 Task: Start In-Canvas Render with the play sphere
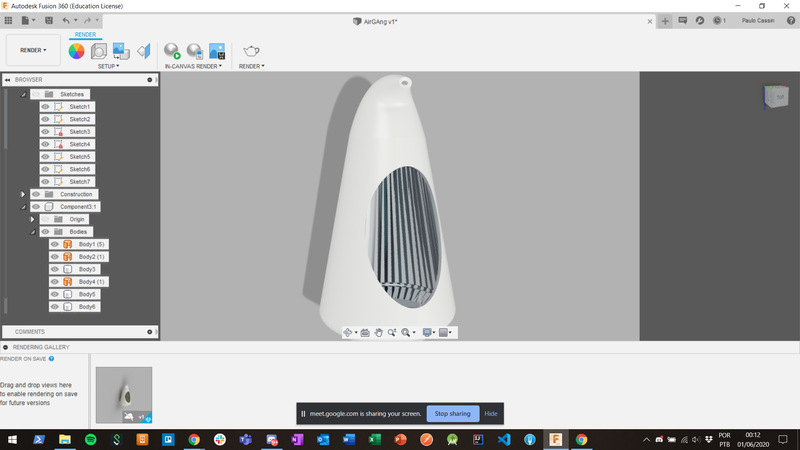(x=172, y=51)
